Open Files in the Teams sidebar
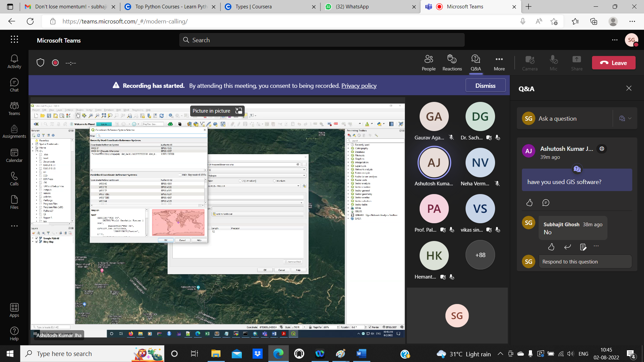This screenshot has height=362, width=644. coord(14,202)
